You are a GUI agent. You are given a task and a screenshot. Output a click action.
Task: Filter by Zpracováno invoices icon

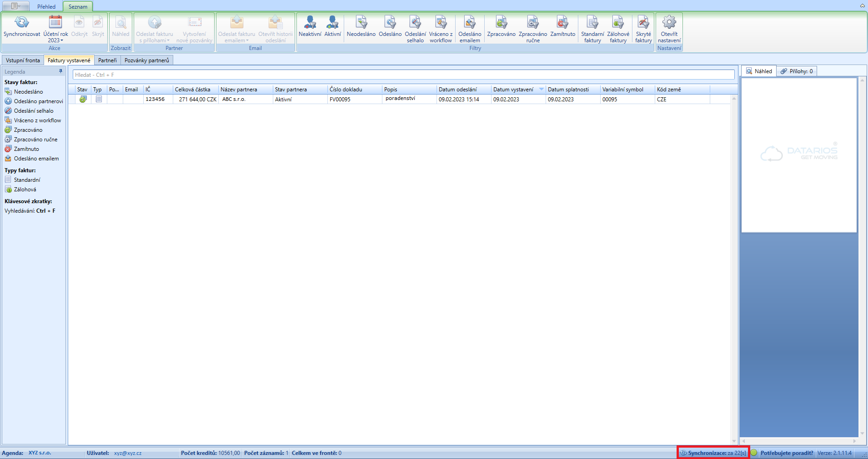[x=501, y=23]
